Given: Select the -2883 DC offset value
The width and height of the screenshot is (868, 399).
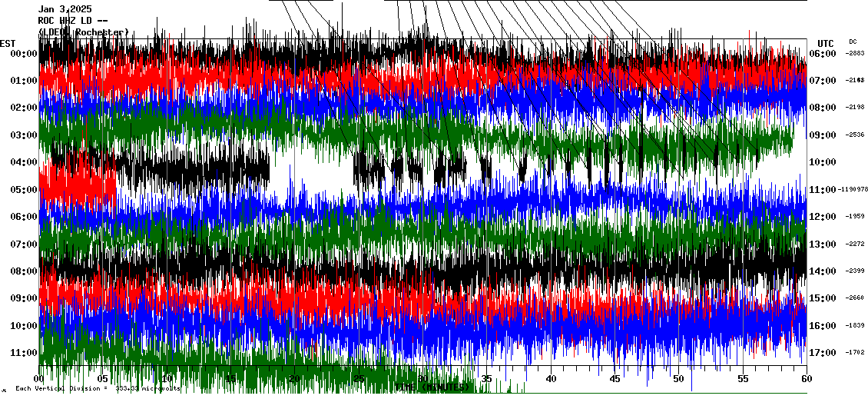Looking at the screenshot, I should [x=855, y=54].
